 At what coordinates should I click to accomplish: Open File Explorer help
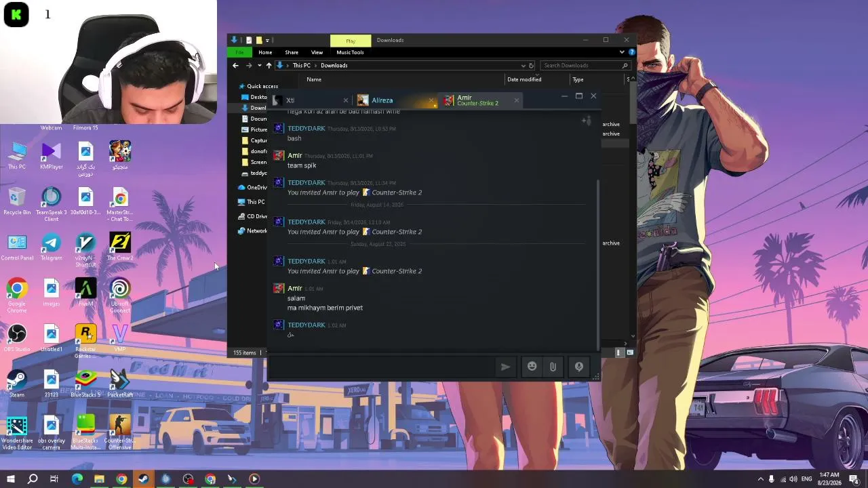click(631, 52)
